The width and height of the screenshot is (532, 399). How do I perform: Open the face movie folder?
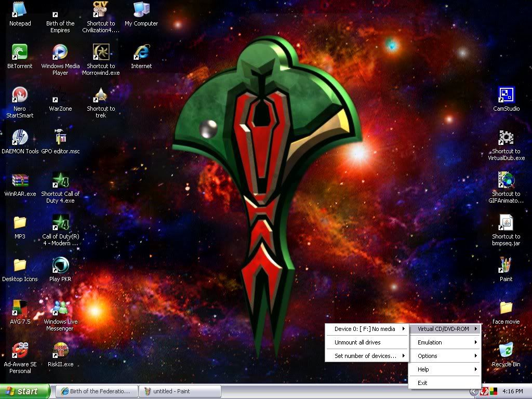pos(506,308)
